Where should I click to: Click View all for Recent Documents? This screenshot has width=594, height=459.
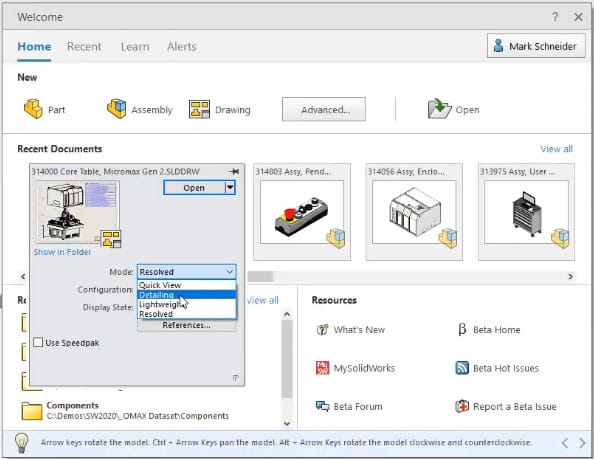556,149
